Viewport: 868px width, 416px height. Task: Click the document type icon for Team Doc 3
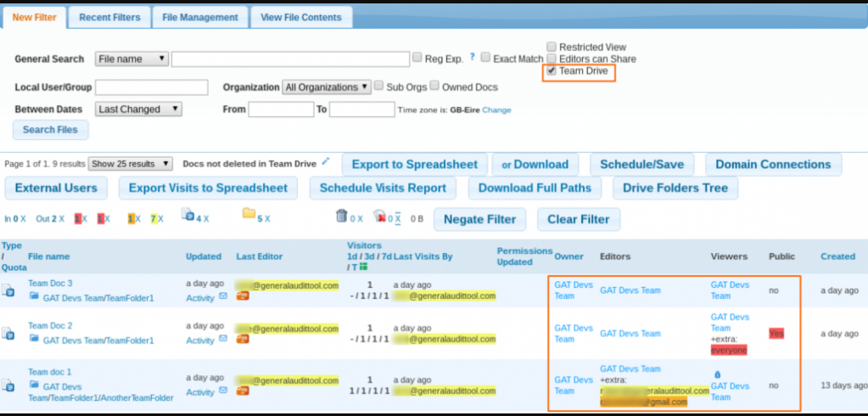tap(8, 291)
